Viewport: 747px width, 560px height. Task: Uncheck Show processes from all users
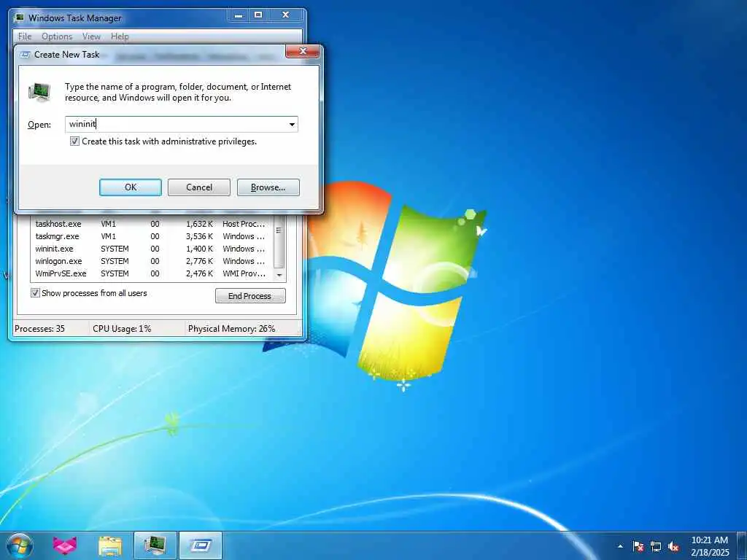pyautogui.click(x=35, y=293)
